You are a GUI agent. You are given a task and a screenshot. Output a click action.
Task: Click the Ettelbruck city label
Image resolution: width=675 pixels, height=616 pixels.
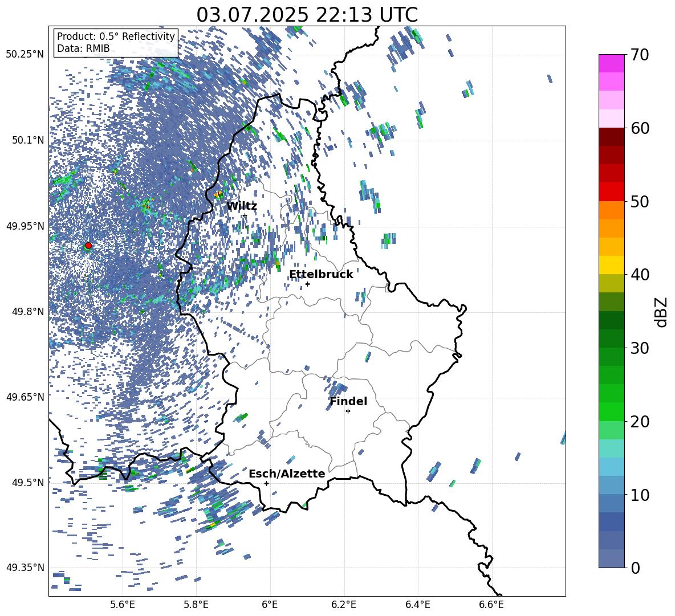pos(321,275)
